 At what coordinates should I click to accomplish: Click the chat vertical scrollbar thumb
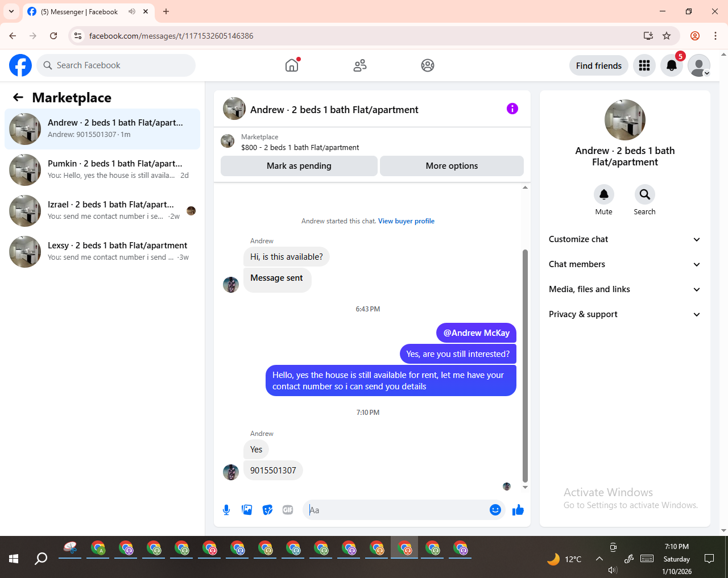point(525,365)
